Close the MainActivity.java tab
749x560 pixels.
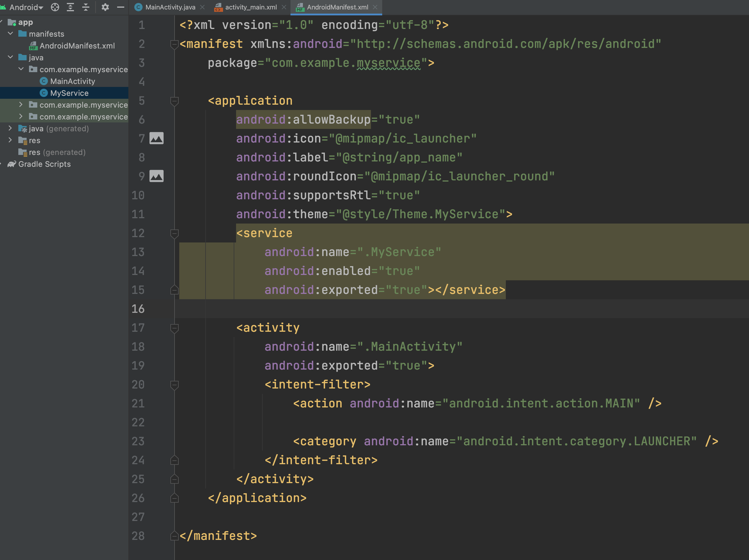pos(202,7)
